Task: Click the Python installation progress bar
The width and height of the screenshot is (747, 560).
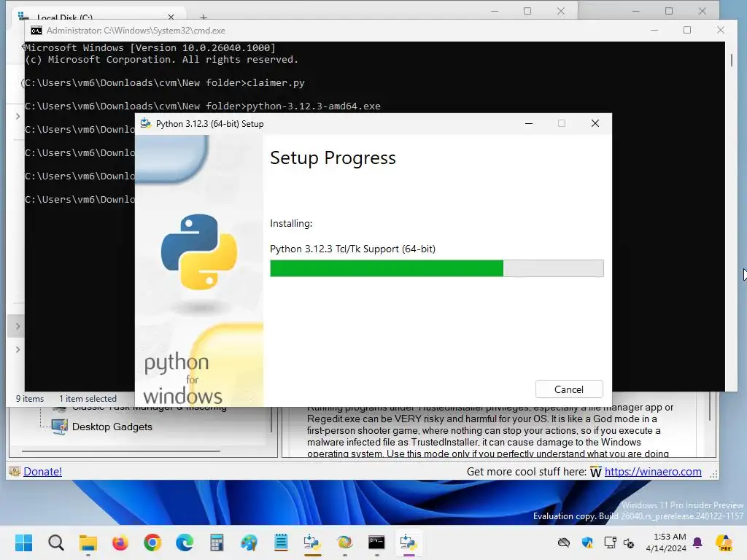Action: coord(436,268)
